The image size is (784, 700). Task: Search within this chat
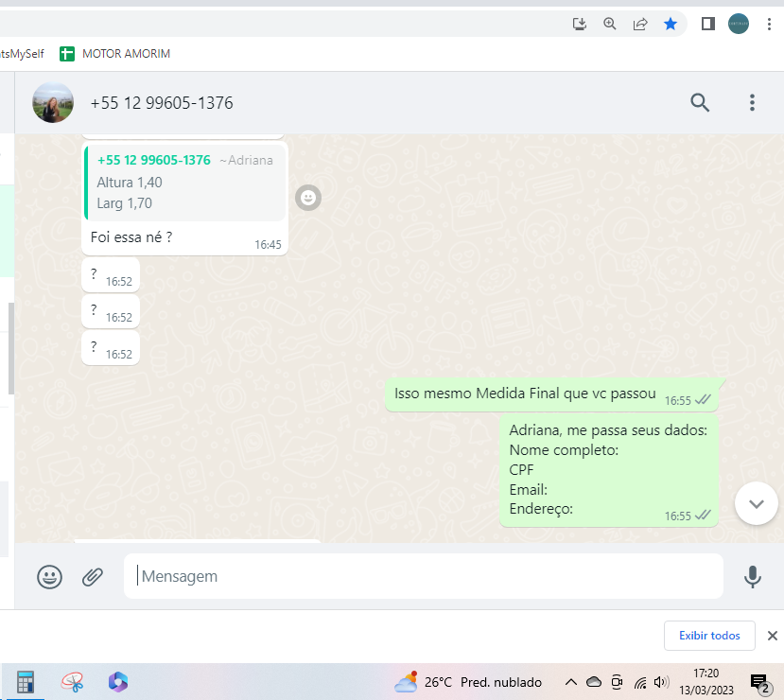pos(700,102)
